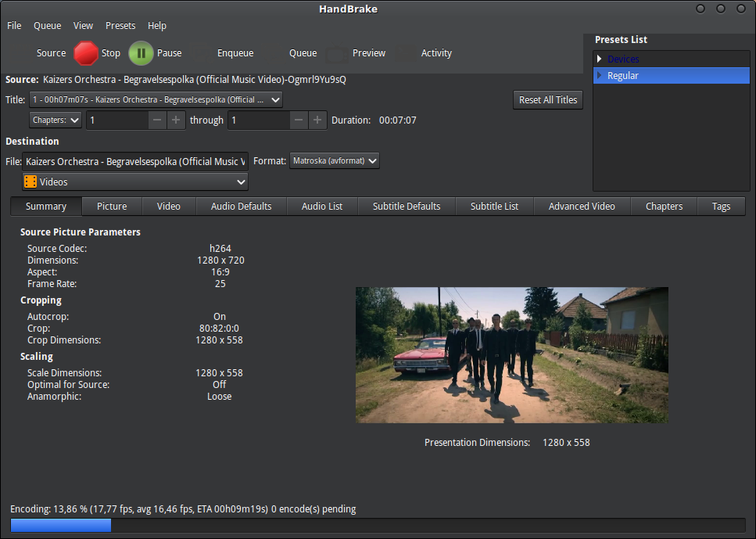
Task: Click the Source Codec value h264
Action: click(220, 249)
